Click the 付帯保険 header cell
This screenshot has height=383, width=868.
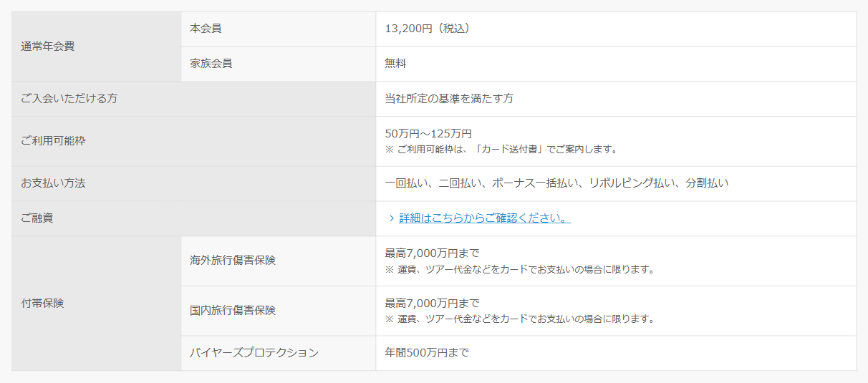coord(97,304)
